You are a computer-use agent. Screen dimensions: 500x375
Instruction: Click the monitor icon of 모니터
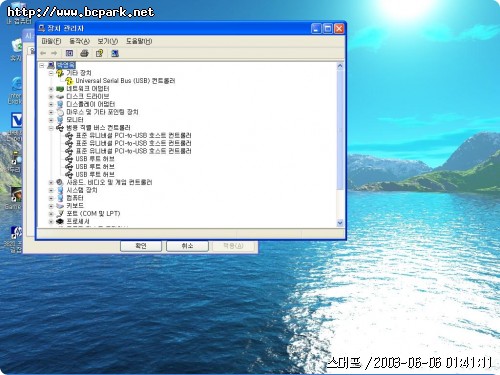60,120
